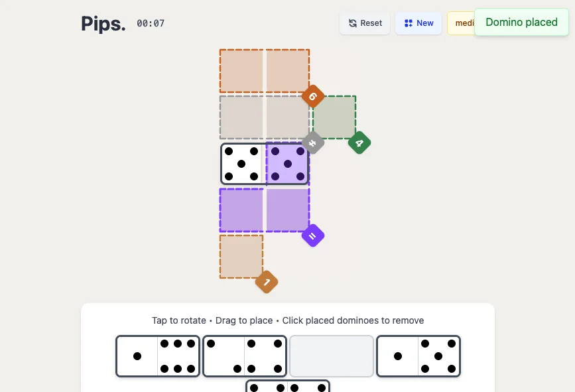
Task: Click the orange 6 constraint badge
Action: tap(313, 96)
